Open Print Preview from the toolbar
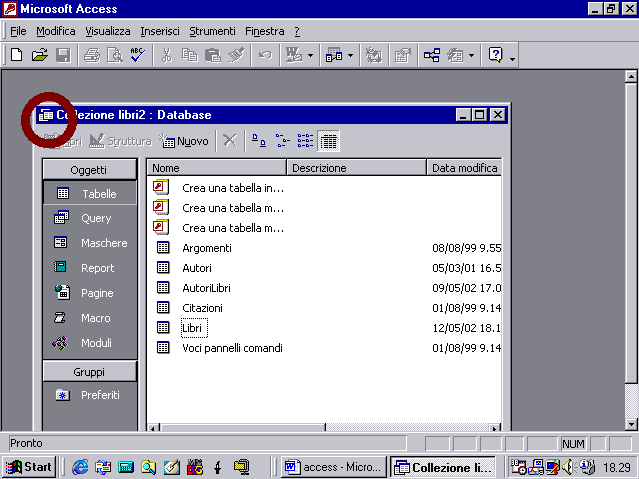Screen dimensions: 639x479 (115, 55)
